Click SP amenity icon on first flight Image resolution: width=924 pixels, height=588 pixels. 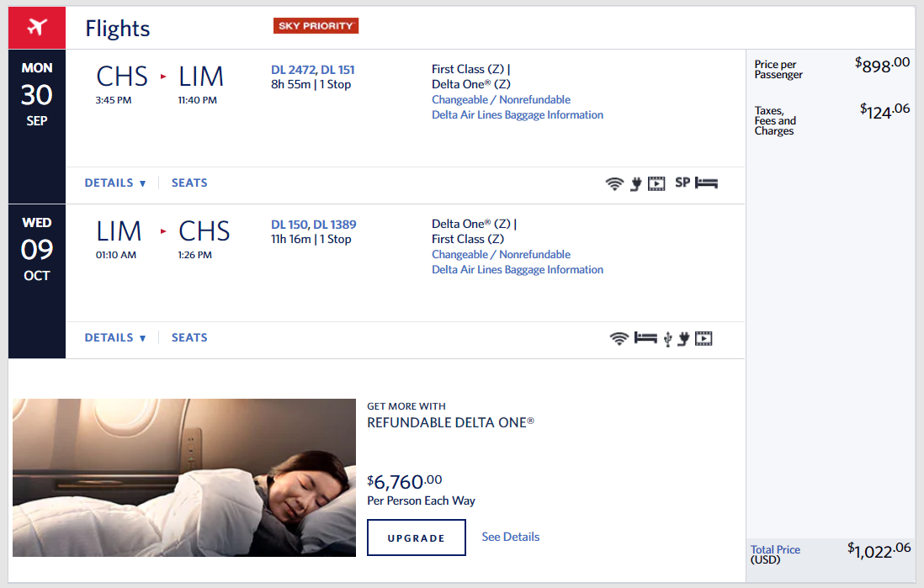coord(682,183)
